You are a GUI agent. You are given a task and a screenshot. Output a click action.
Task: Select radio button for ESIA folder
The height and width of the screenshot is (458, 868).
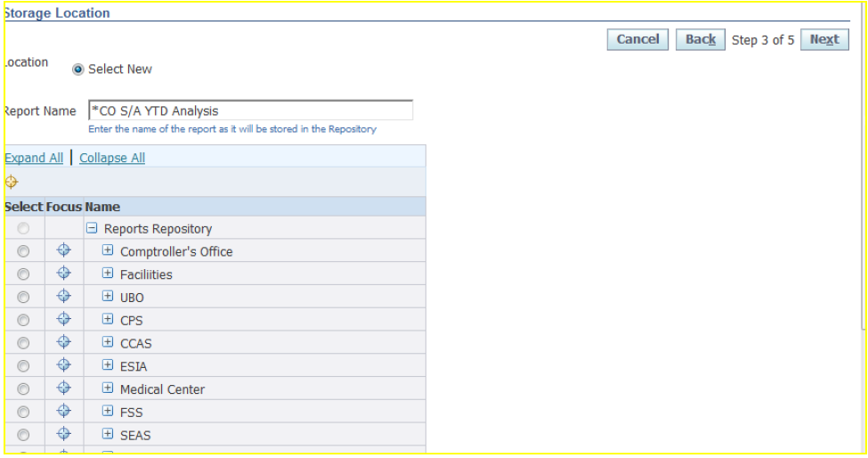(x=23, y=366)
